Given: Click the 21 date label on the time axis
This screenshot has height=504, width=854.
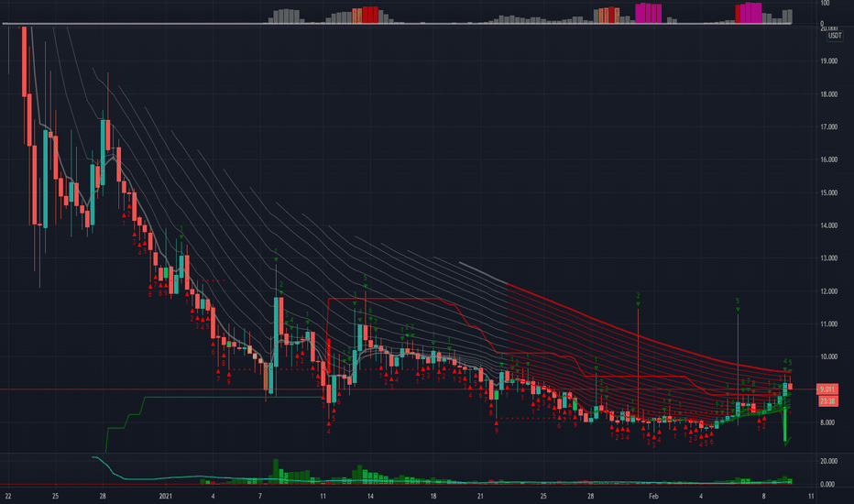Looking at the screenshot, I should (480, 496).
